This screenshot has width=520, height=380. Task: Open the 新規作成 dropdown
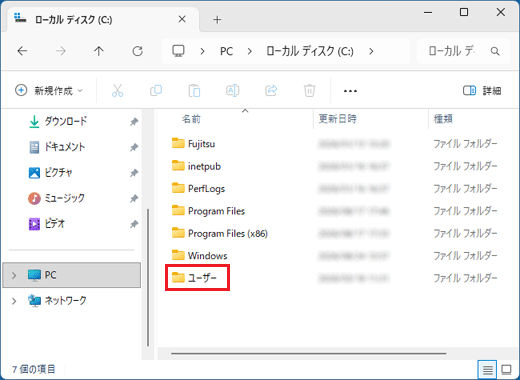49,90
